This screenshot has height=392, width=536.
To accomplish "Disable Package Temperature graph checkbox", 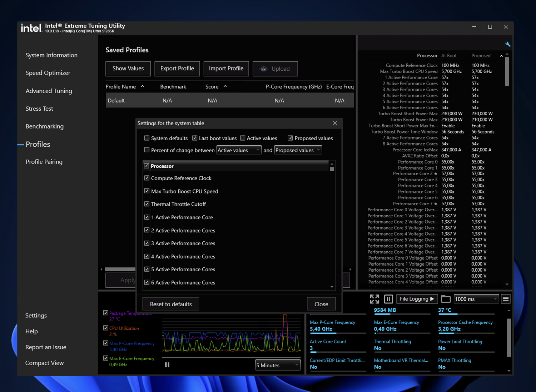I will pyautogui.click(x=106, y=313).
